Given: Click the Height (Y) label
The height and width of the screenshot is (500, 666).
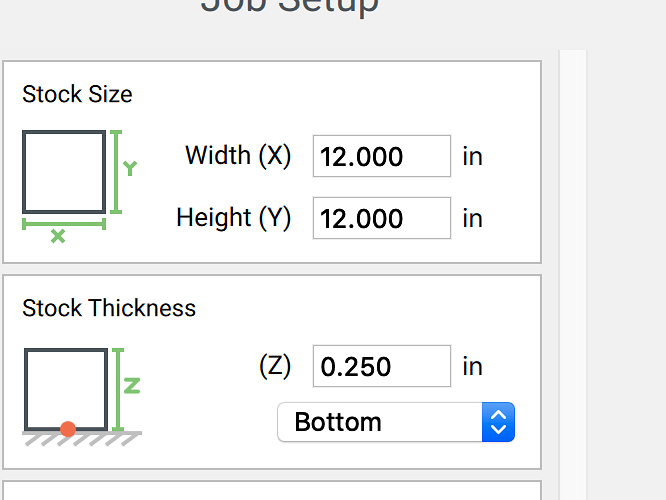Looking at the screenshot, I should coord(233,218).
